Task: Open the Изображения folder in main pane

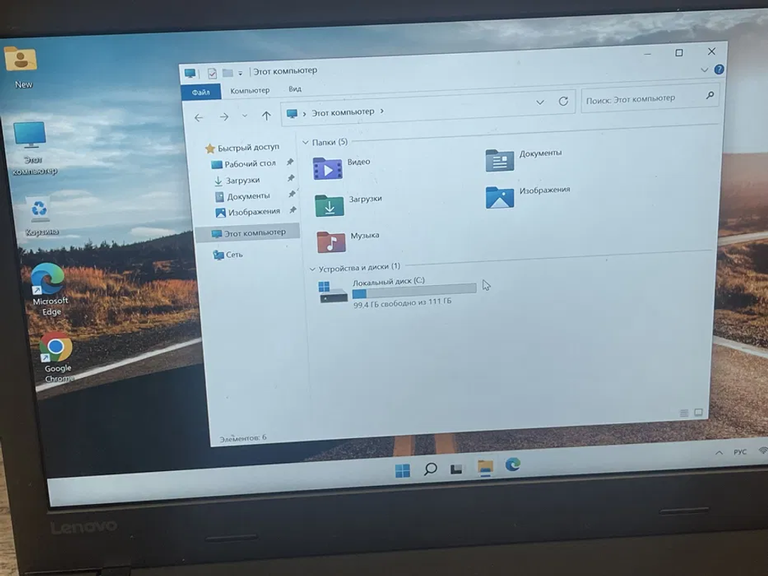Action: pyautogui.click(x=499, y=196)
